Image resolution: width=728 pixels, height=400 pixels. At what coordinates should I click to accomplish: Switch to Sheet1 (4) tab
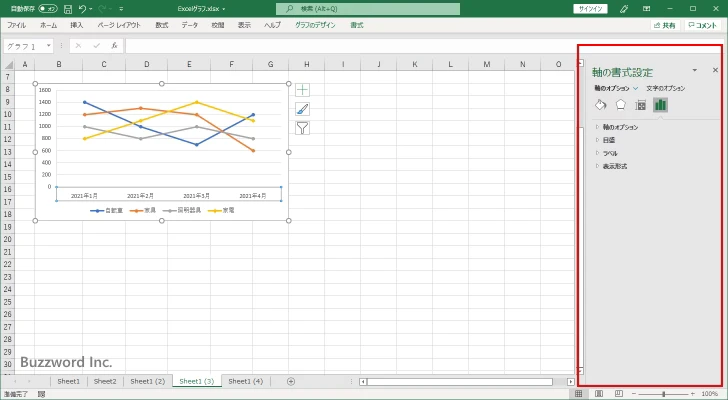click(x=246, y=381)
